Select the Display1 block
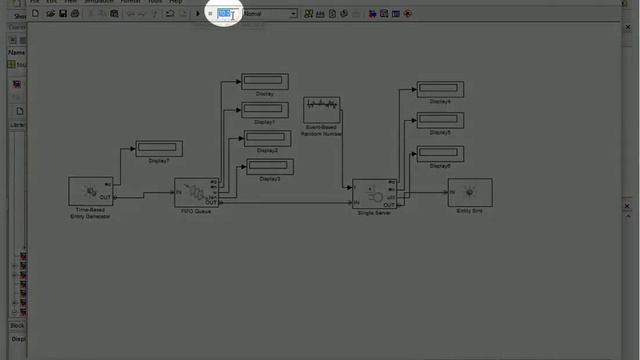 (265, 110)
